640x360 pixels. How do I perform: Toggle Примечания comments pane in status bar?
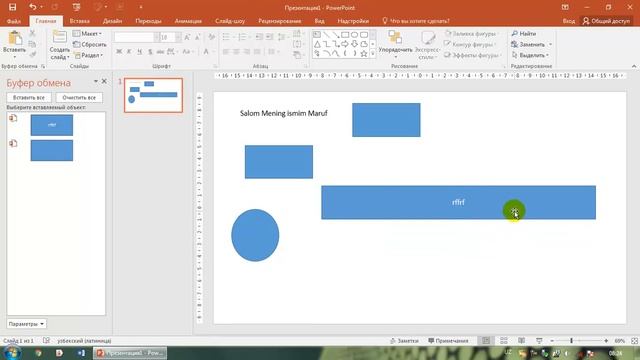pos(448,340)
